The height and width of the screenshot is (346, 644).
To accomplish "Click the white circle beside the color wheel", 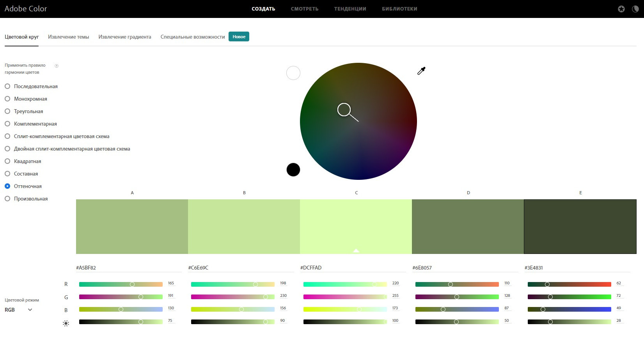I will tap(293, 73).
